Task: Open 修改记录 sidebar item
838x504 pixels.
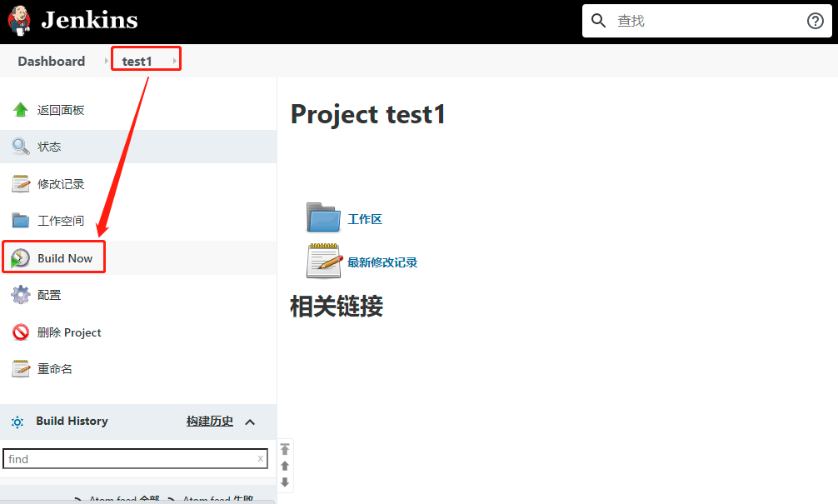Action: click(61, 184)
